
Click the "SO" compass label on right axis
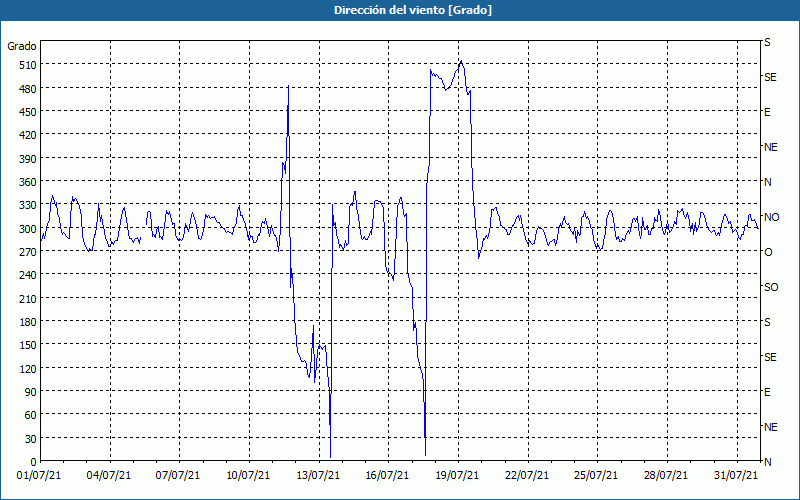click(x=771, y=287)
